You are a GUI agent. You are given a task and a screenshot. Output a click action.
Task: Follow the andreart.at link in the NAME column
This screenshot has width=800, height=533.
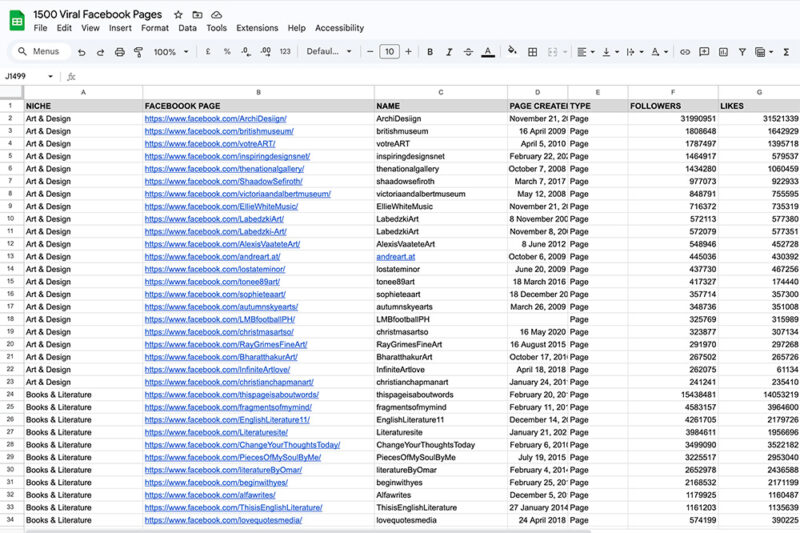coord(395,256)
